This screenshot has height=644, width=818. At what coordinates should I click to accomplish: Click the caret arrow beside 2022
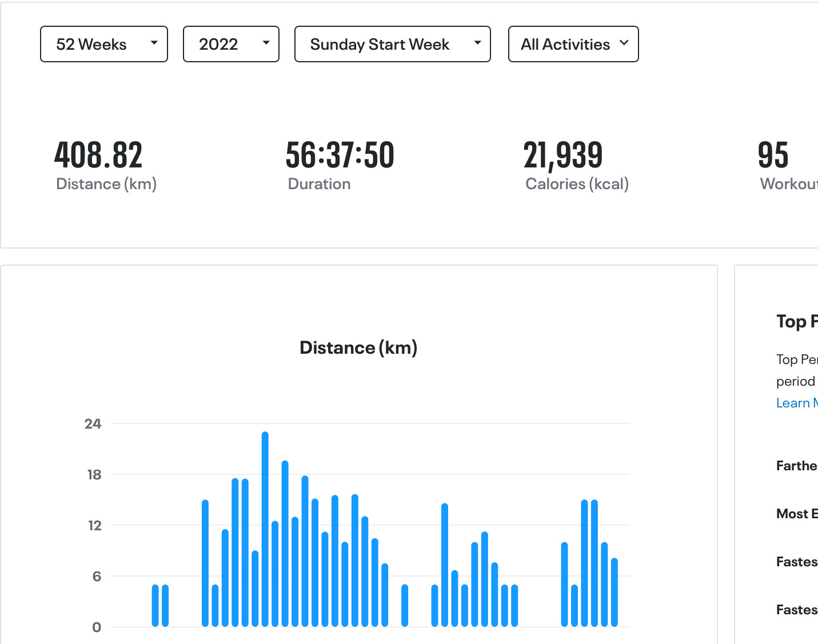point(266,43)
